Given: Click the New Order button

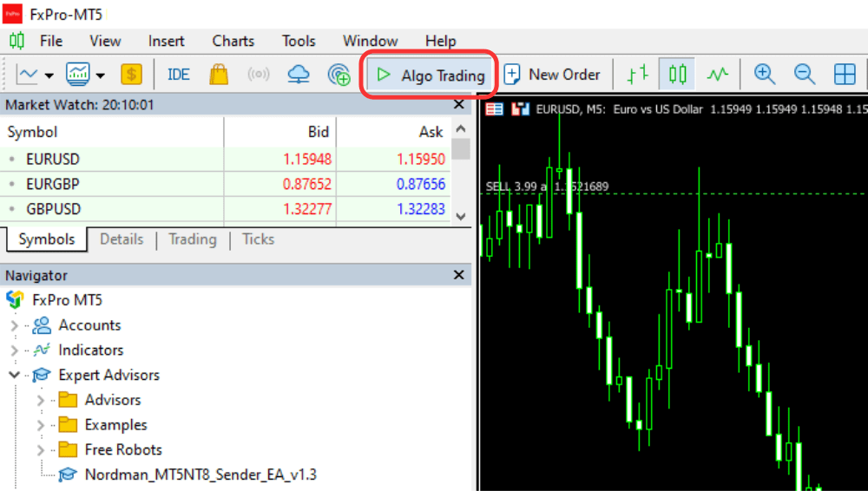Looking at the screenshot, I should point(552,75).
